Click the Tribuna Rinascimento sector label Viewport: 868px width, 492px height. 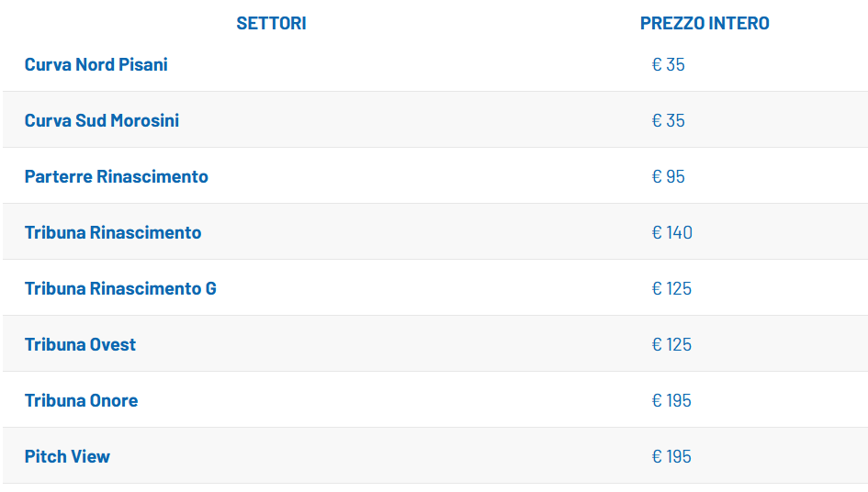pyautogui.click(x=113, y=233)
